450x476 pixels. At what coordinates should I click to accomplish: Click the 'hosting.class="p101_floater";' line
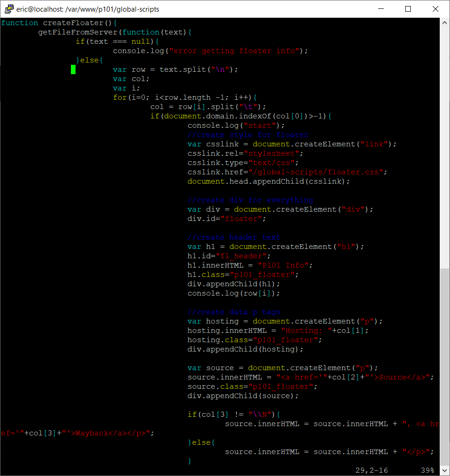255,340
